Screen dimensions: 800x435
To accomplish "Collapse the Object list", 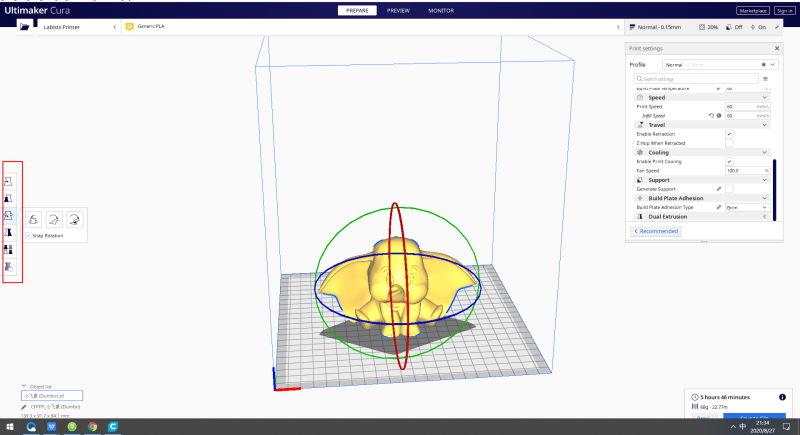I will click(x=23, y=386).
